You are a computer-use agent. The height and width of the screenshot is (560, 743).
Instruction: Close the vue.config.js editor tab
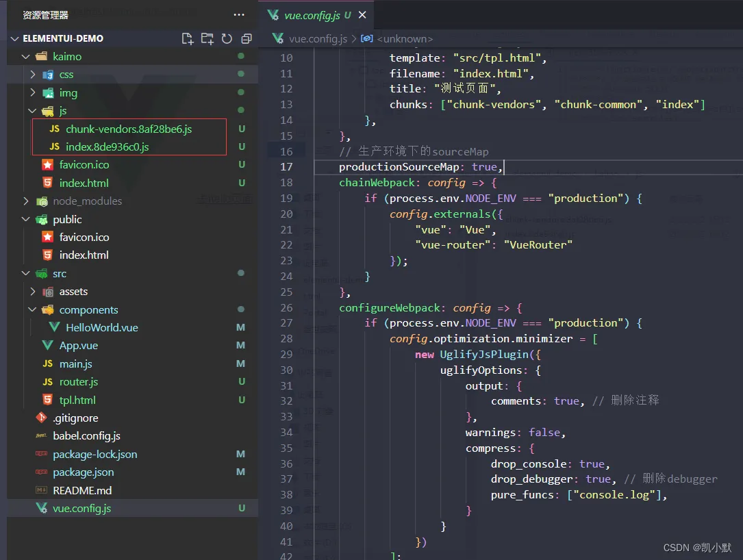362,15
